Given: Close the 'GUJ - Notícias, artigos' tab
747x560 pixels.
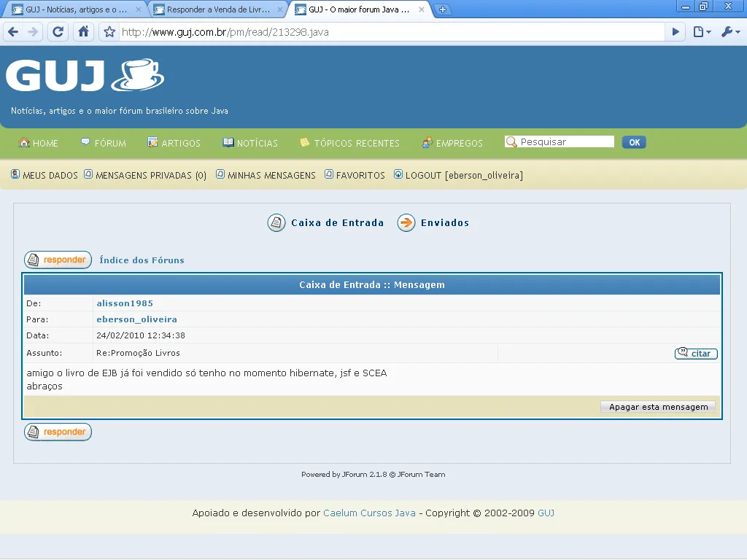Looking at the screenshot, I should point(139,9).
